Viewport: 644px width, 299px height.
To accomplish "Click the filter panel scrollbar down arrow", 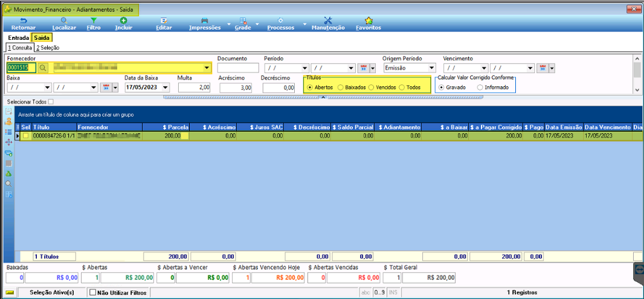I will [x=637, y=89].
